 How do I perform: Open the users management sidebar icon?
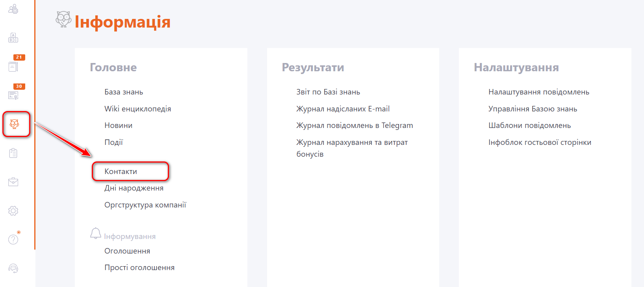[x=13, y=9]
